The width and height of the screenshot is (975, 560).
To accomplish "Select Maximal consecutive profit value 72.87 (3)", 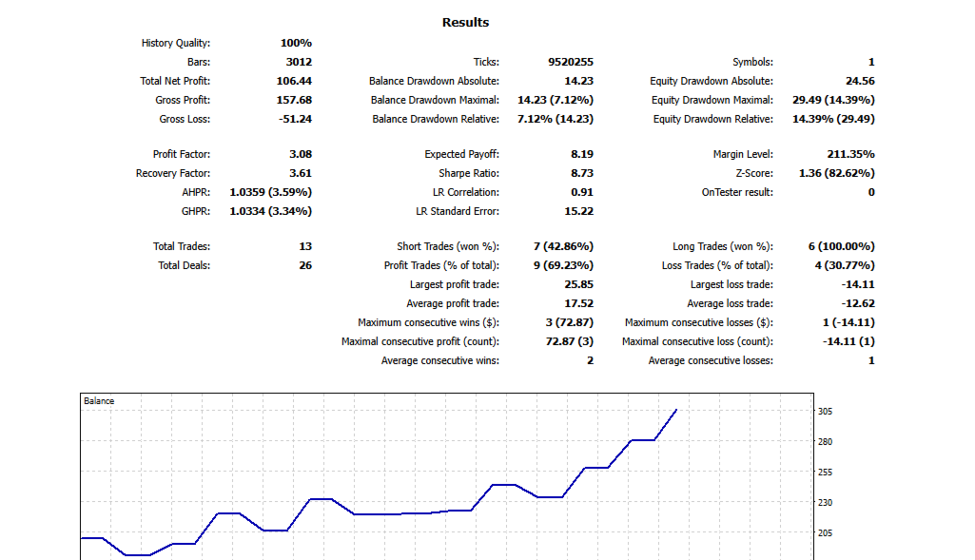I will coord(570,342).
